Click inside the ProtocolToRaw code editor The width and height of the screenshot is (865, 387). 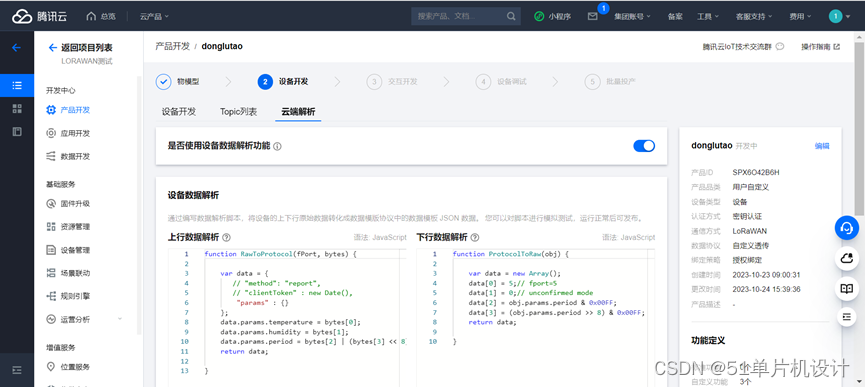(x=536, y=317)
